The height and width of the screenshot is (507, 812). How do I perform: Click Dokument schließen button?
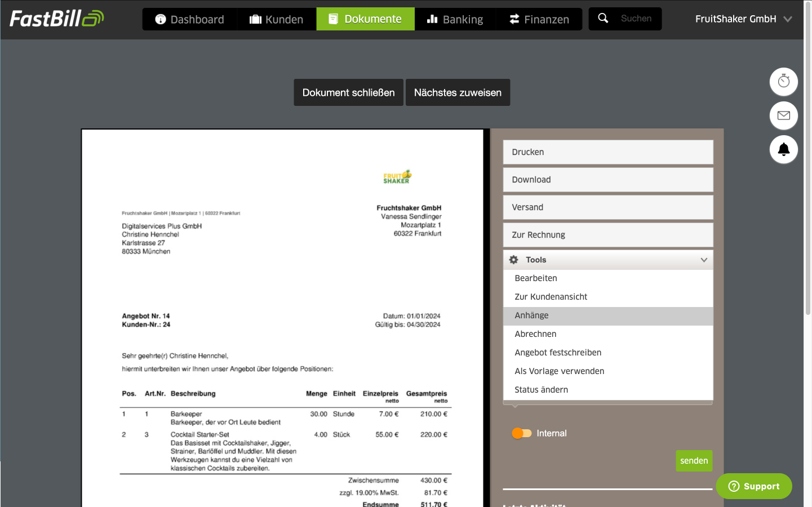[x=349, y=92]
